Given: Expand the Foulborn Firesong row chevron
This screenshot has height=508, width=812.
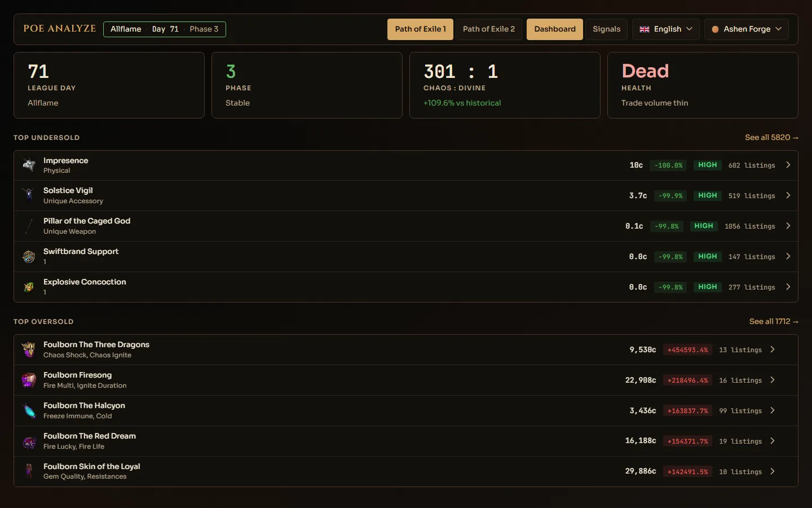Looking at the screenshot, I should click(x=773, y=380).
